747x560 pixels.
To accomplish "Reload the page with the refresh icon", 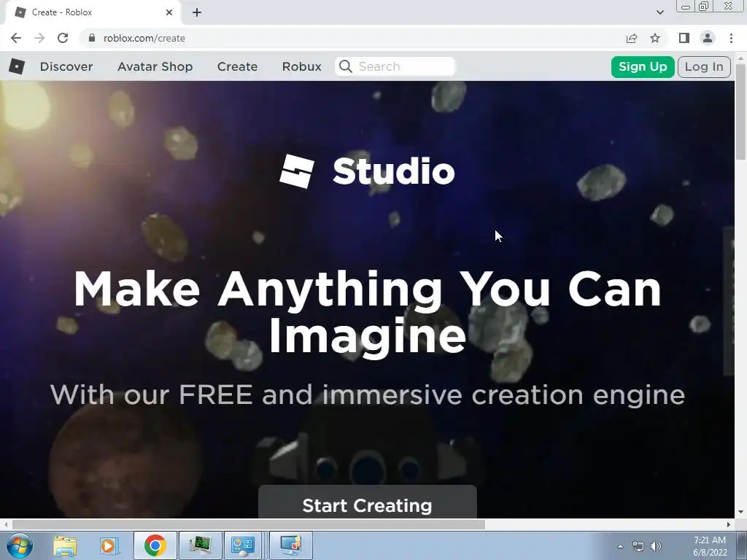I will pyautogui.click(x=63, y=38).
